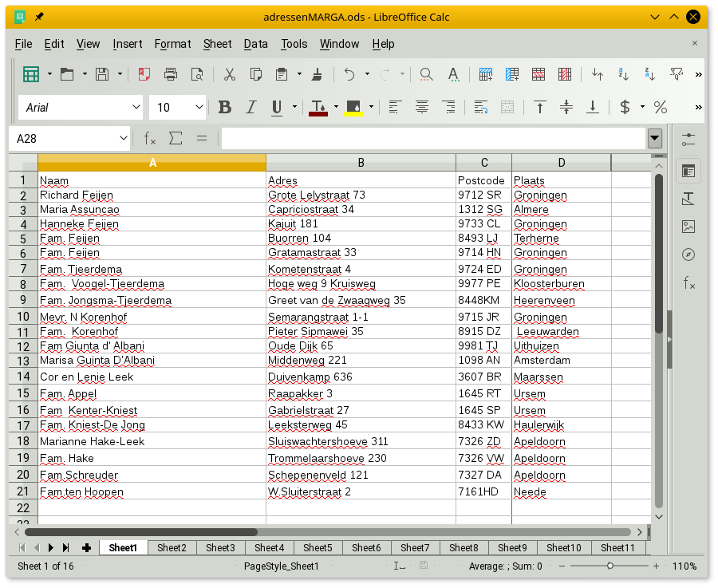Open the font size dropdown
The width and height of the screenshot is (718, 588).
199,107
